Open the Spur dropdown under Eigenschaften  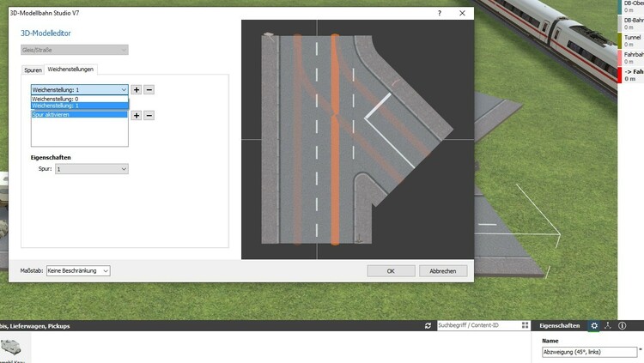92,169
